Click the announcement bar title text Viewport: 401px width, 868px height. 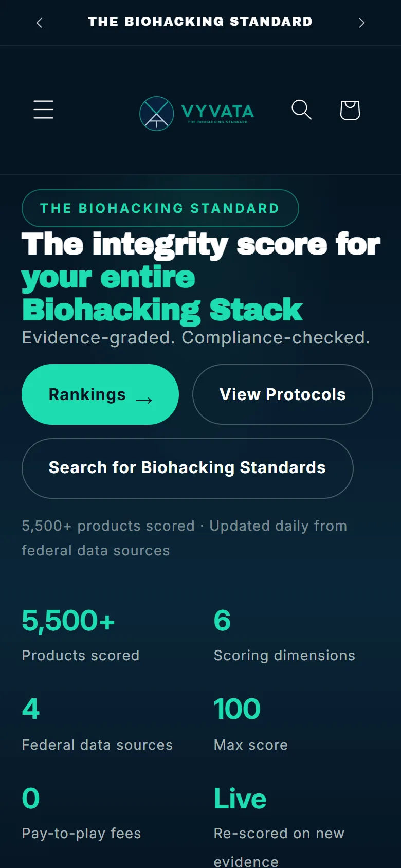[x=200, y=22]
